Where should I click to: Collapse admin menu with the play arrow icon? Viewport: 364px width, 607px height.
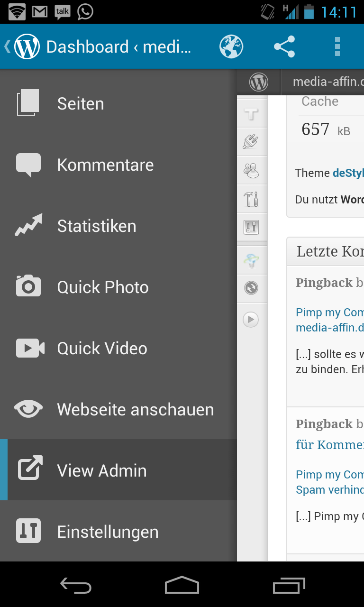pyautogui.click(x=251, y=320)
